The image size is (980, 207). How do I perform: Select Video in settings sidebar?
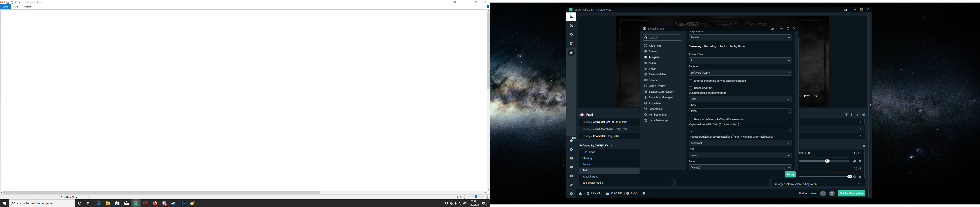[x=652, y=69]
